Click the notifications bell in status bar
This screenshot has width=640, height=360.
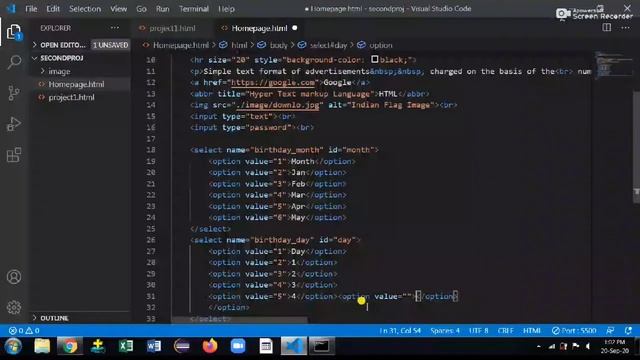click(628, 331)
